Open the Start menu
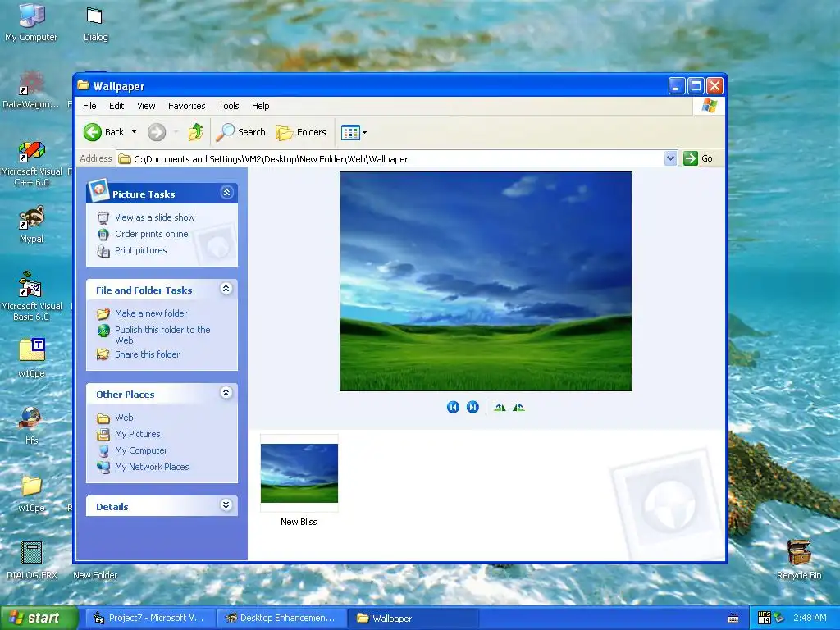The width and height of the screenshot is (840, 630). pos(39,618)
